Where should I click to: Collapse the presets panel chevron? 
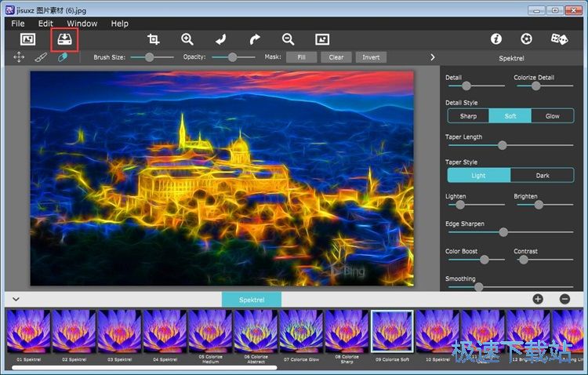[15, 299]
